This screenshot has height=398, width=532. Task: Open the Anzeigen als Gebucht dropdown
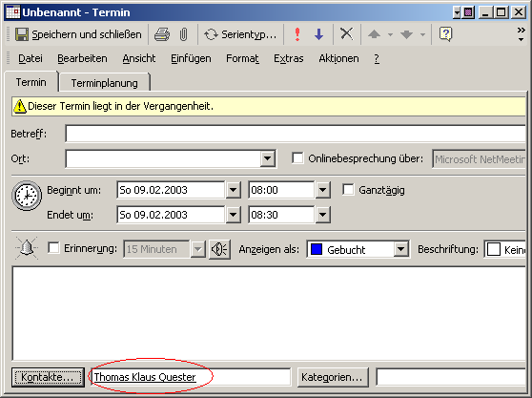point(400,250)
